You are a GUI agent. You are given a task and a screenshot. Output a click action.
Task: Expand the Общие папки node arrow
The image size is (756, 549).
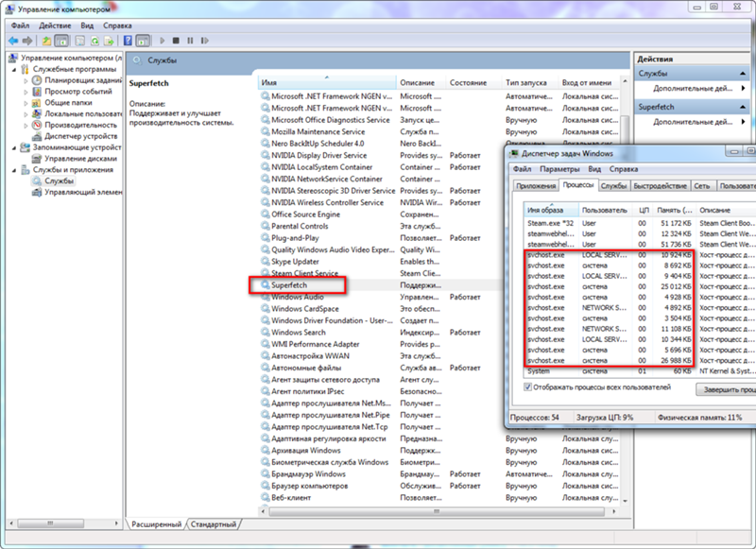(x=26, y=103)
